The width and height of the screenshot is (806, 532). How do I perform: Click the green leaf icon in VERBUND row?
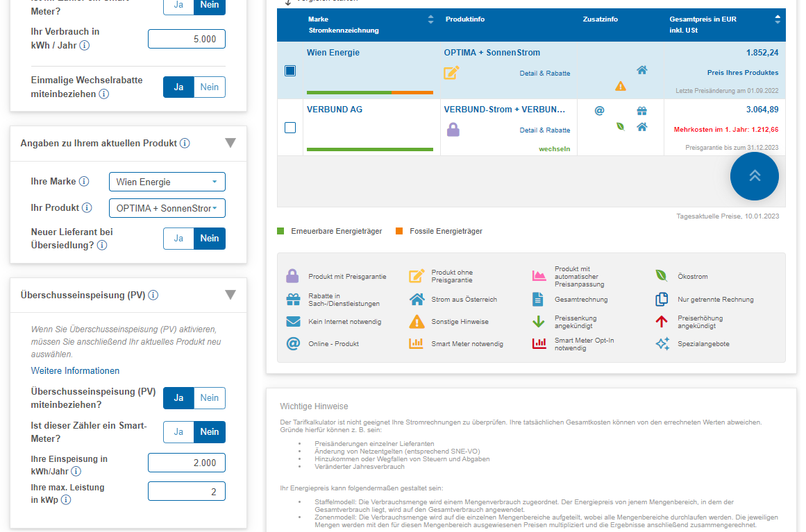pyautogui.click(x=621, y=126)
